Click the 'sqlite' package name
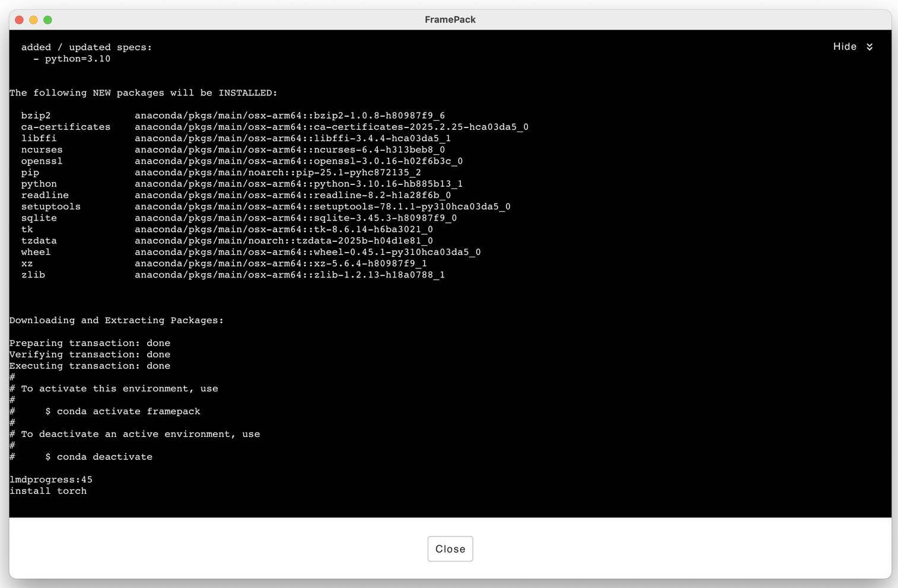Image resolution: width=898 pixels, height=588 pixels. point(39,218)
